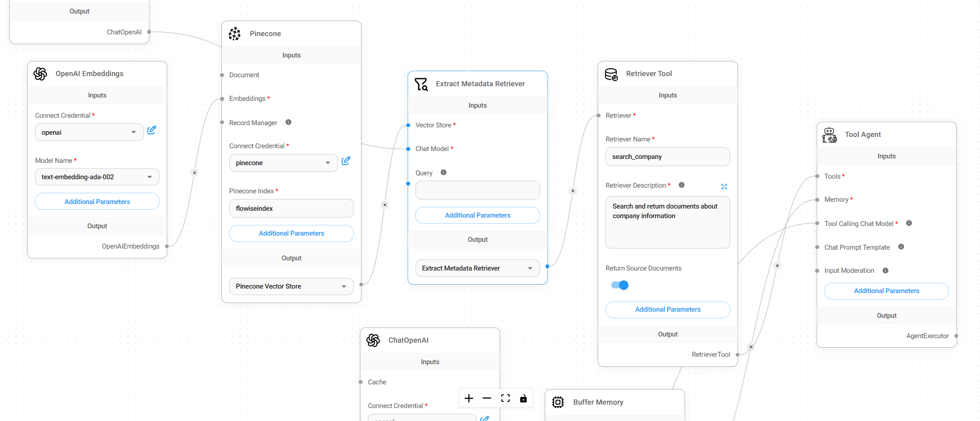The height and width of the screenshot is (421, 980).
Task: Click the zoom in plus icon
Action: coord(469,398)
